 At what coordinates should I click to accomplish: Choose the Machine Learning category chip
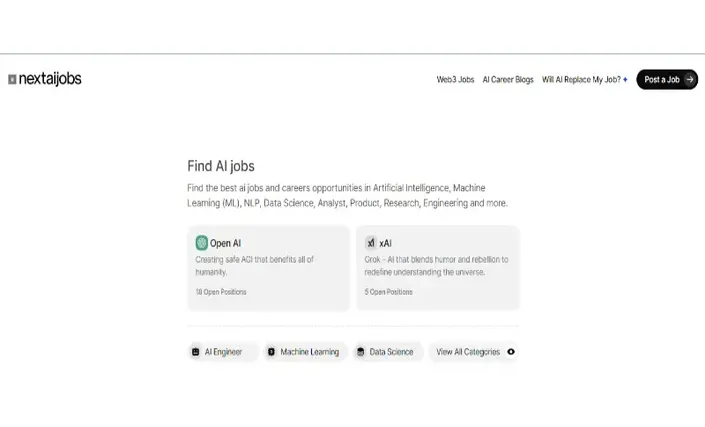pos(305,352)
